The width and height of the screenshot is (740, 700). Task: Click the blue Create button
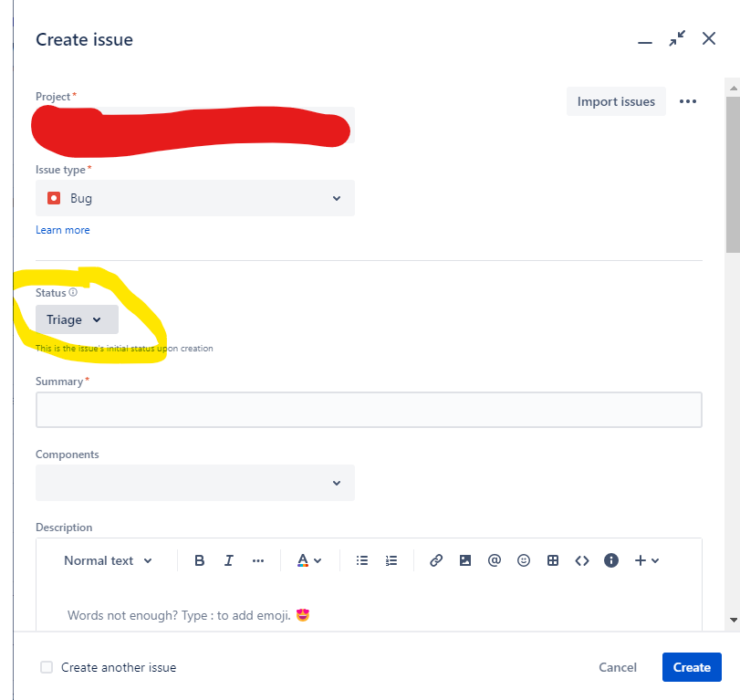pyautogui.click(x=692, y=667)
